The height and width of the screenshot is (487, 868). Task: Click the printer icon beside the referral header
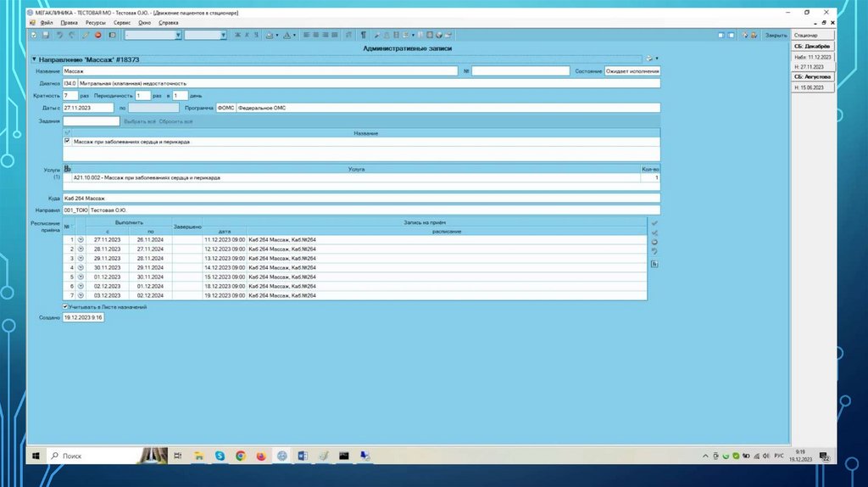(x=649, y=59)
